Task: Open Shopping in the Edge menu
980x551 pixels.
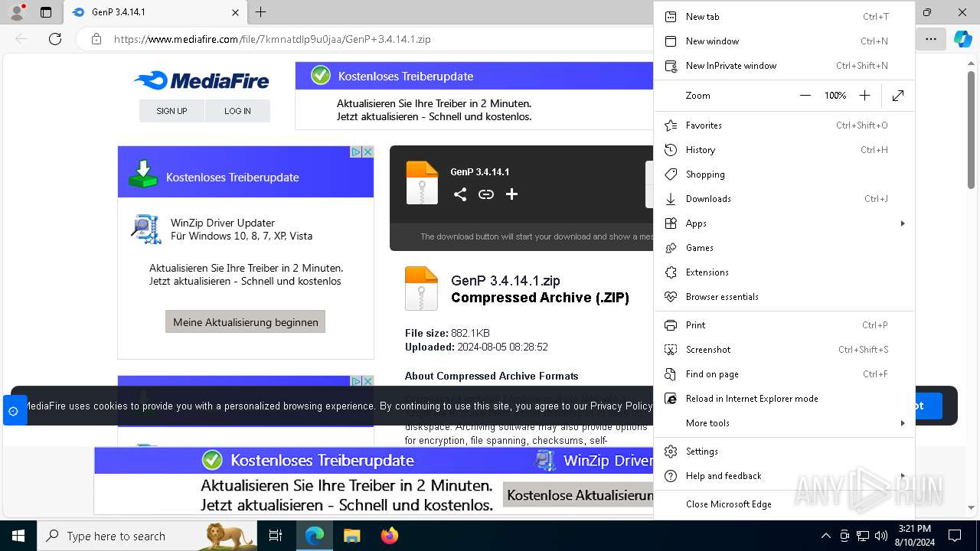Action: pos(784,174)
